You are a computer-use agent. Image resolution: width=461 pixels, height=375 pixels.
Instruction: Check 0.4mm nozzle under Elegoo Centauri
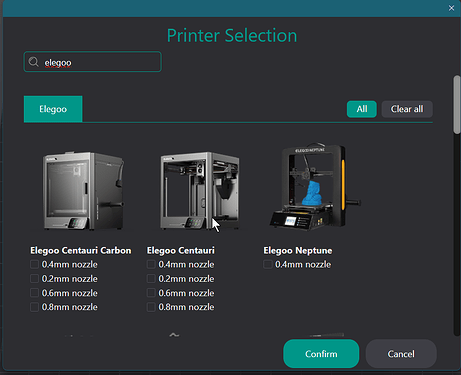tap(151, 264)
